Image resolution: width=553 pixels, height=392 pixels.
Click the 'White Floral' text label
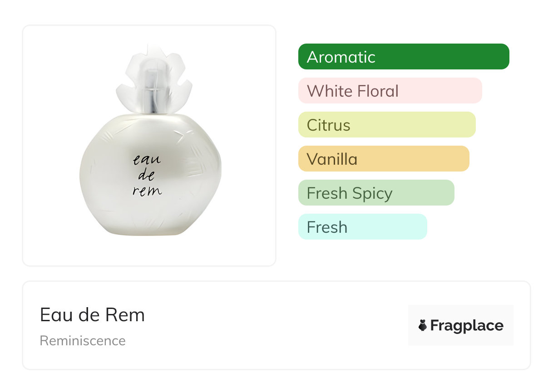(352, 91)
